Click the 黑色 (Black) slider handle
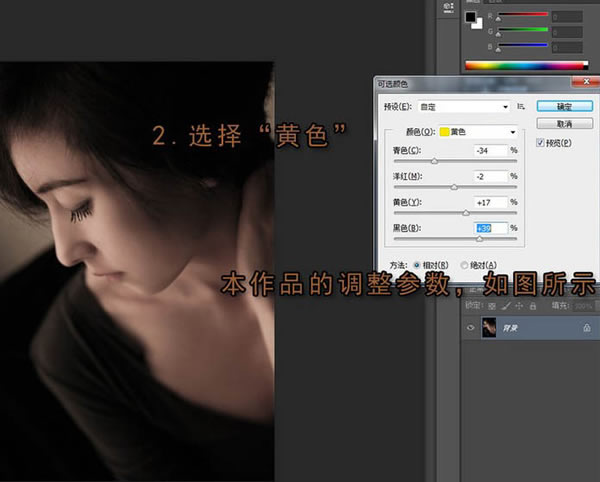This screenshot has height=482, width=600. click(479, 239)
